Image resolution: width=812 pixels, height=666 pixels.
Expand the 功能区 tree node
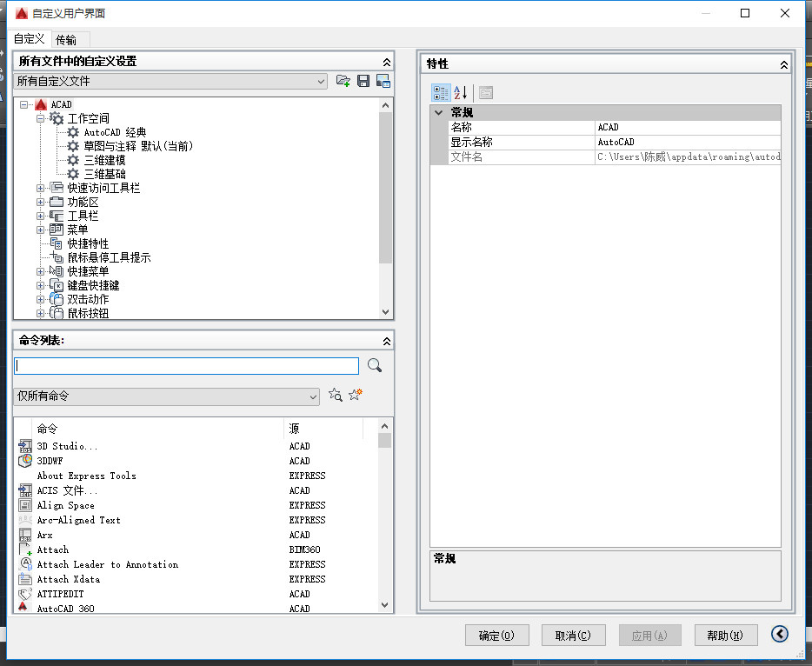40,202
